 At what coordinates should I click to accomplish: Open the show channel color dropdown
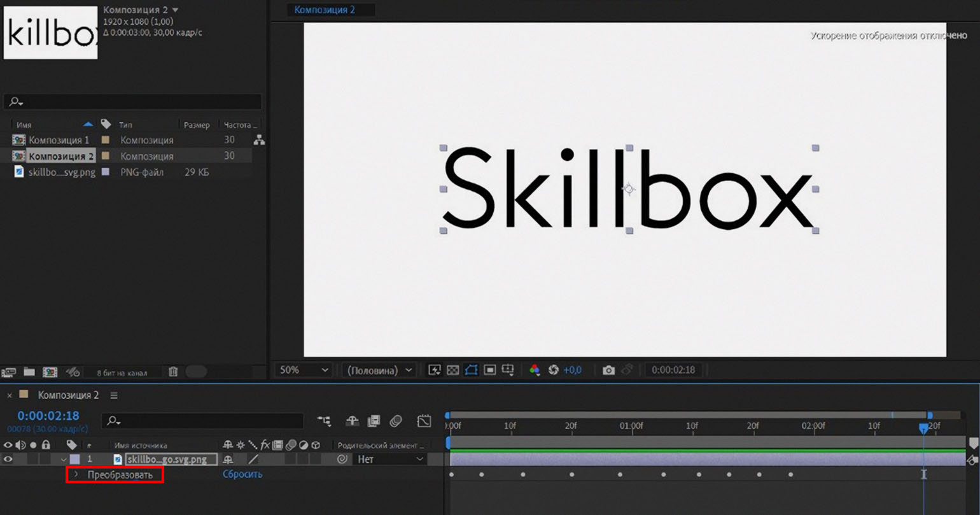pyautogui.click(x=535, y=370)
